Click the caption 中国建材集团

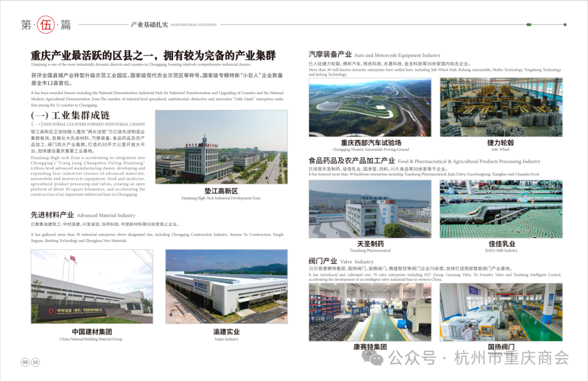click(92, 332)
